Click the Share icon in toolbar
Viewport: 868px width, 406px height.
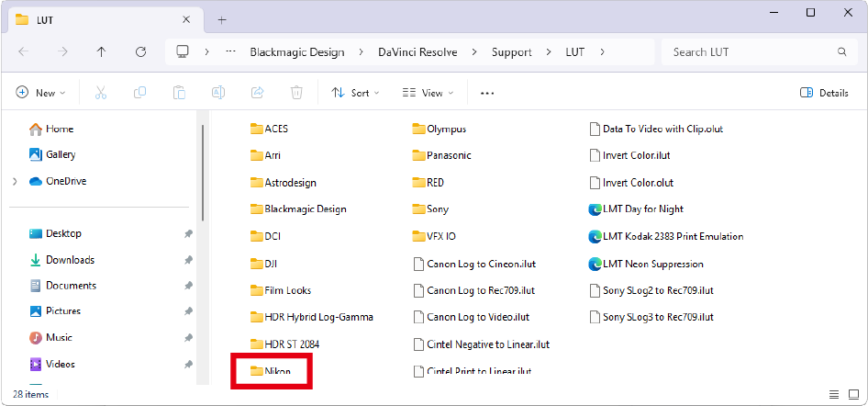point(258,93)
